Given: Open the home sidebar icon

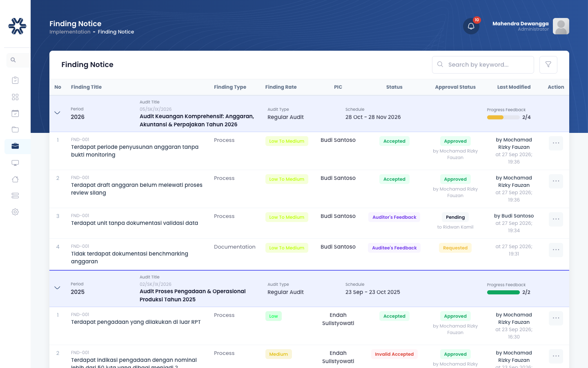Looking at the screenshot, I should (x=15, y=179).
